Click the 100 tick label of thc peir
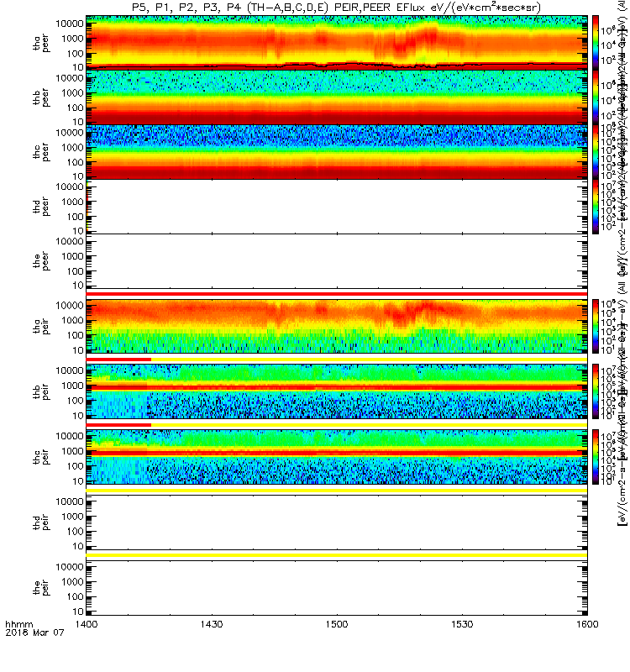This screenshot has width=630, height=672. coord(75,466)
